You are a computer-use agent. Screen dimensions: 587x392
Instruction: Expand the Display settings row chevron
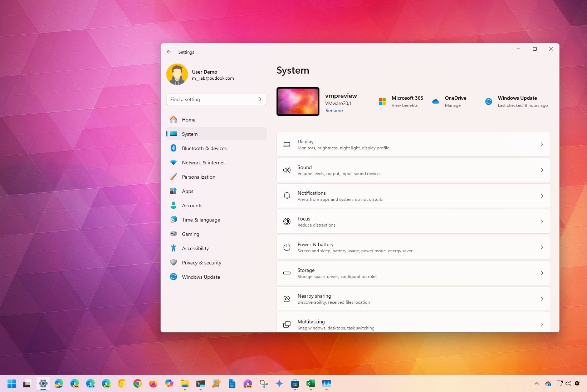(x=542, y=144)
